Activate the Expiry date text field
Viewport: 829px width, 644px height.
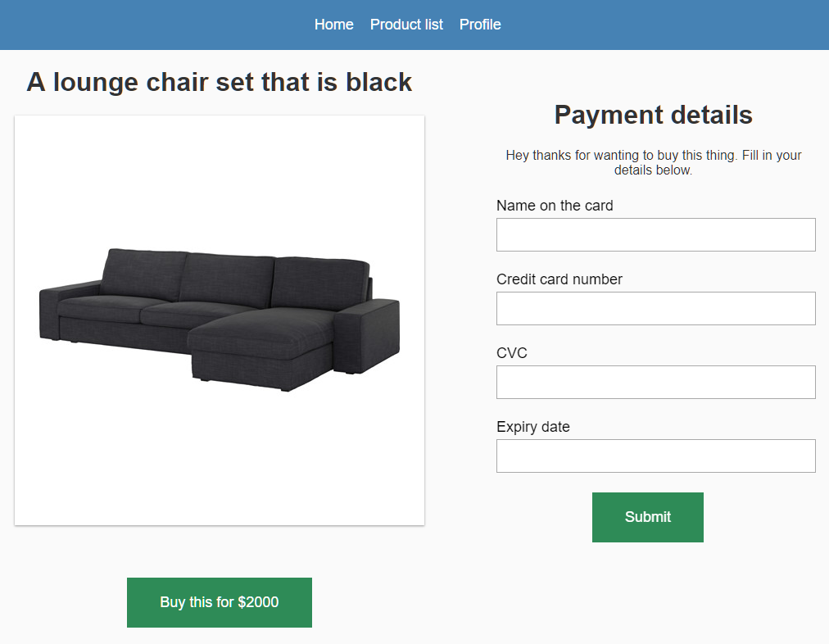click(655, 456)
